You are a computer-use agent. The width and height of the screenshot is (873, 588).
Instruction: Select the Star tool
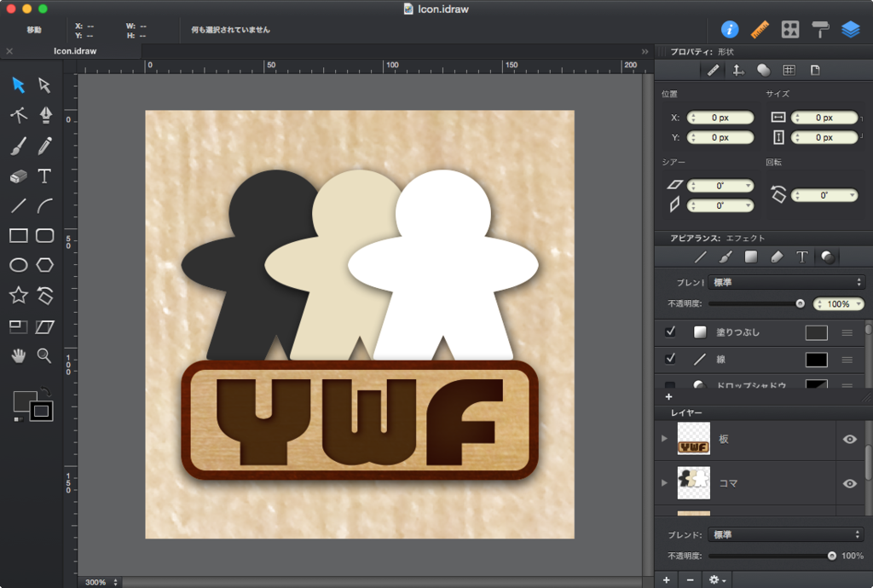pyautogui.click(x=19, y=295)
